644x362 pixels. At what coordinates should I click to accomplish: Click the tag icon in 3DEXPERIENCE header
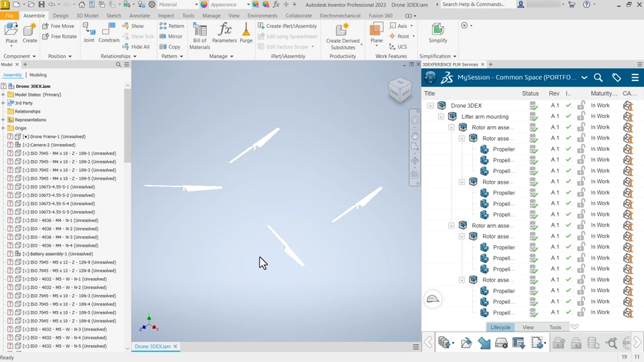[616, 78]
